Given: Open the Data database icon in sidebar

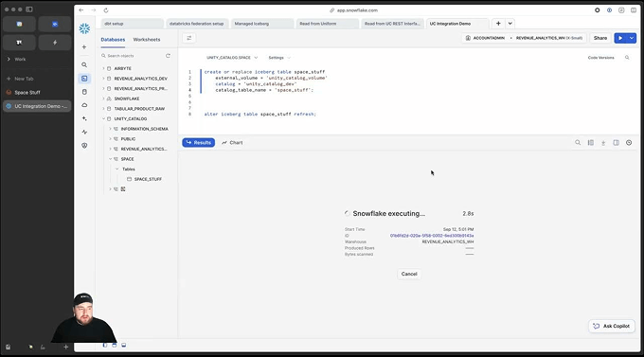Looking at the screenshot, I should click(84, 92).
